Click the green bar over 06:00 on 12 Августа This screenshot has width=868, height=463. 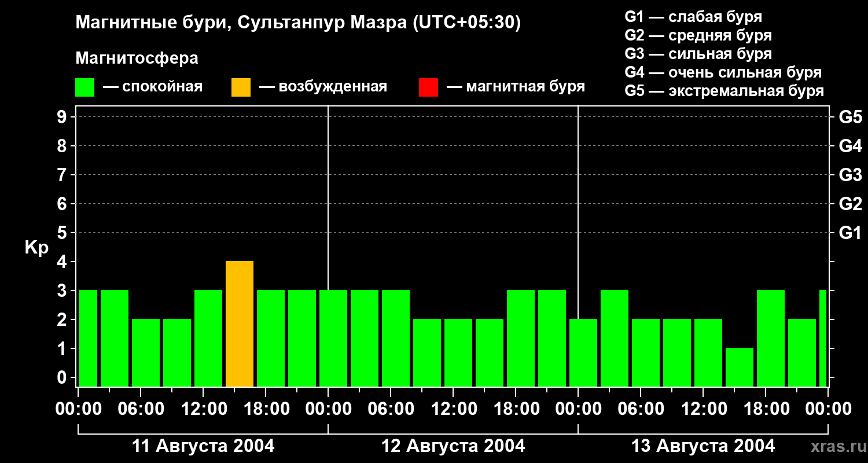click(396, 339)
